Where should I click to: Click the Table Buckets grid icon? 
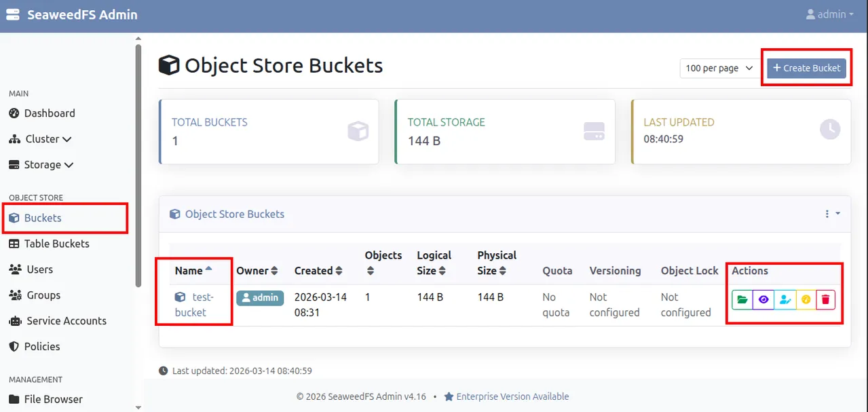(14, 244)
